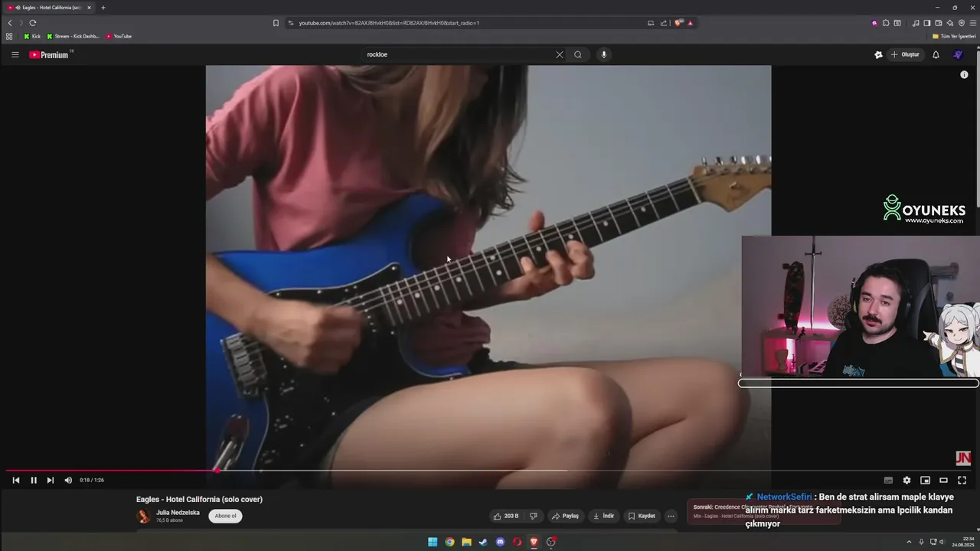Enter fullscreen mode
The height and width of the screenshot is (551, 980).
(x=962, y=480)
